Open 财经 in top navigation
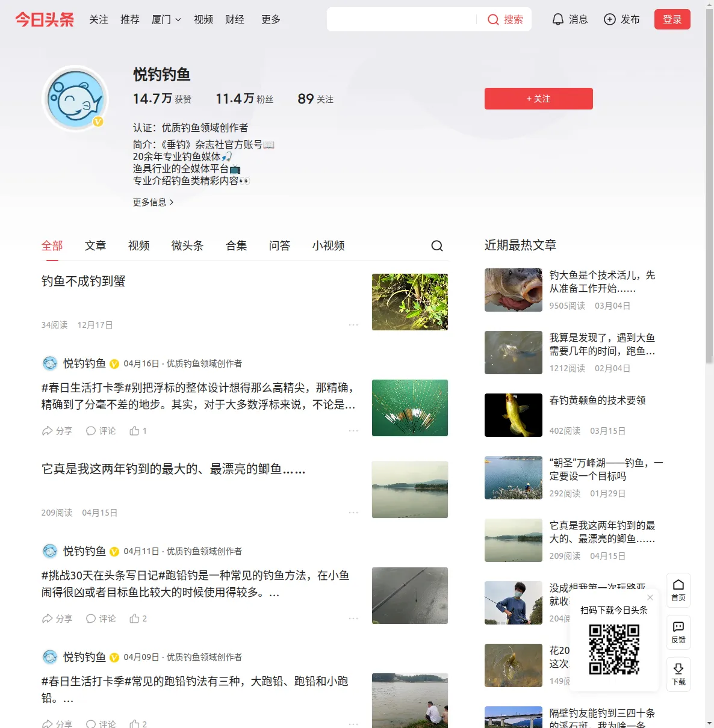714x728 pixels. click(235, 19)
